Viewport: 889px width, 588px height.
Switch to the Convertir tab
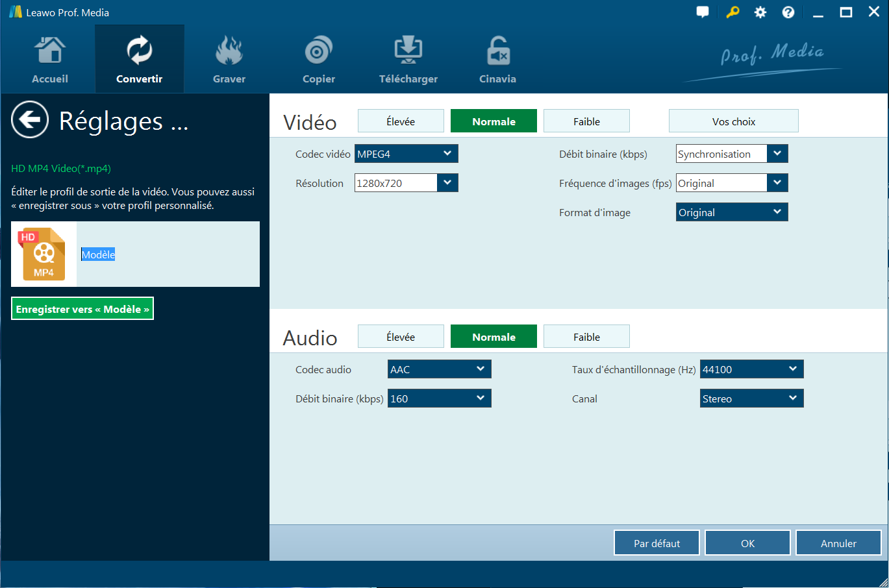point(139,60)
